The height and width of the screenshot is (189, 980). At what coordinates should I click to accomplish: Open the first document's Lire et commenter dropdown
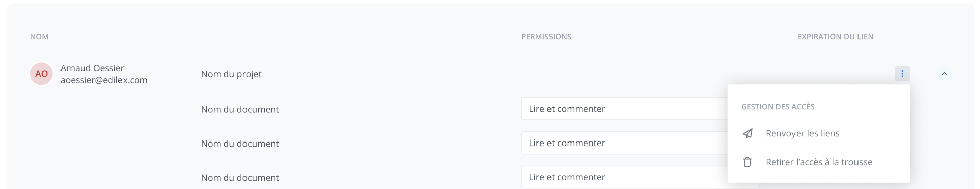click(x=625, y=109)
